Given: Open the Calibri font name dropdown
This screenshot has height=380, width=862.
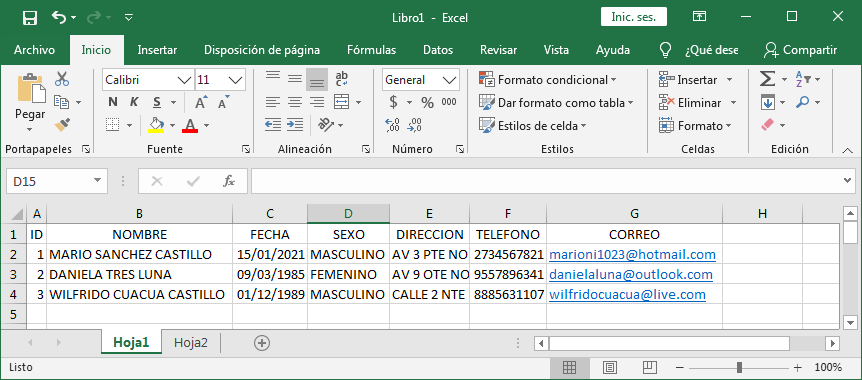Looking at the screenshot, I should coord(185,80).
